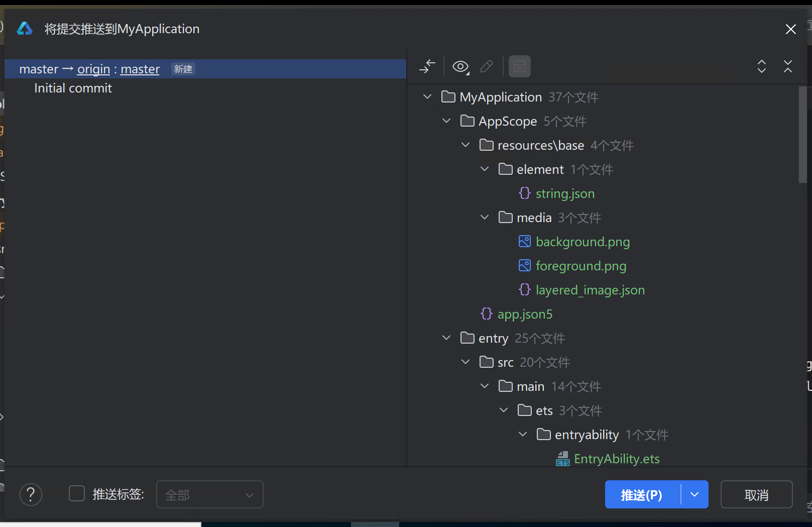Open the 全部 tags dropdown
The height and width of the screenshot is (527, 812).
(x=210, y=495)
